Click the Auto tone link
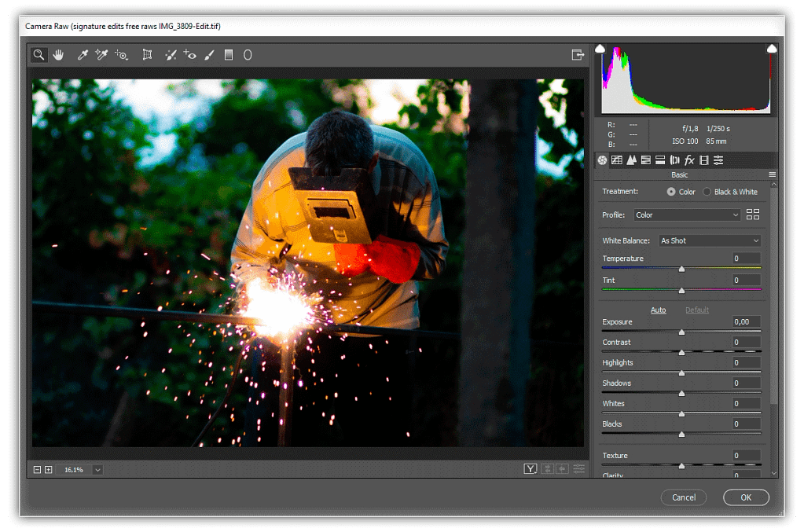Viewport: 804px width, 532px height. tap(659, 310)
